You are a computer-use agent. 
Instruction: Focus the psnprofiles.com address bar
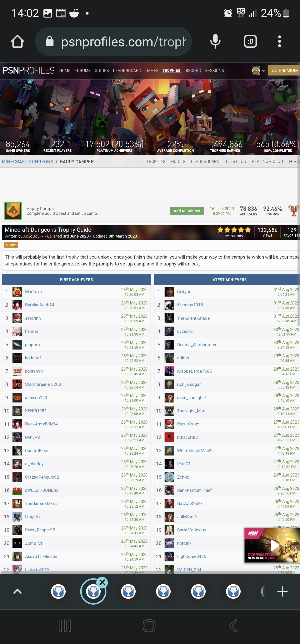[x=113, y=41]
